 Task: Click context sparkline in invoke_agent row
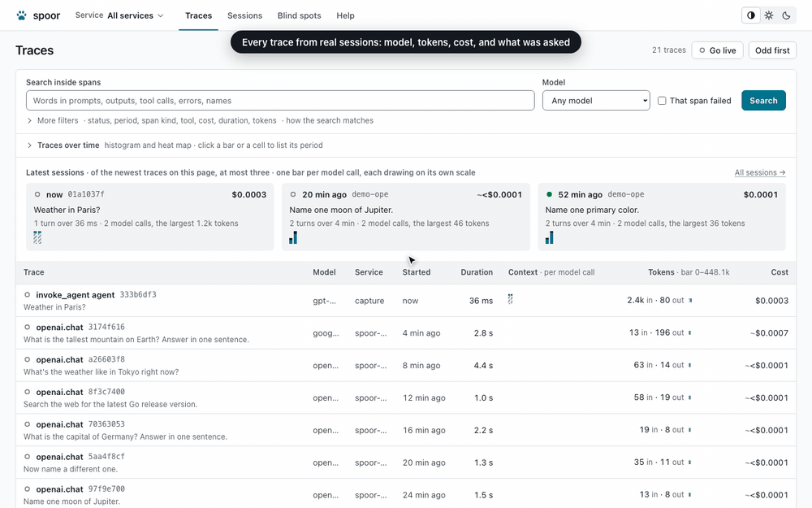click(x=510, y=299)
